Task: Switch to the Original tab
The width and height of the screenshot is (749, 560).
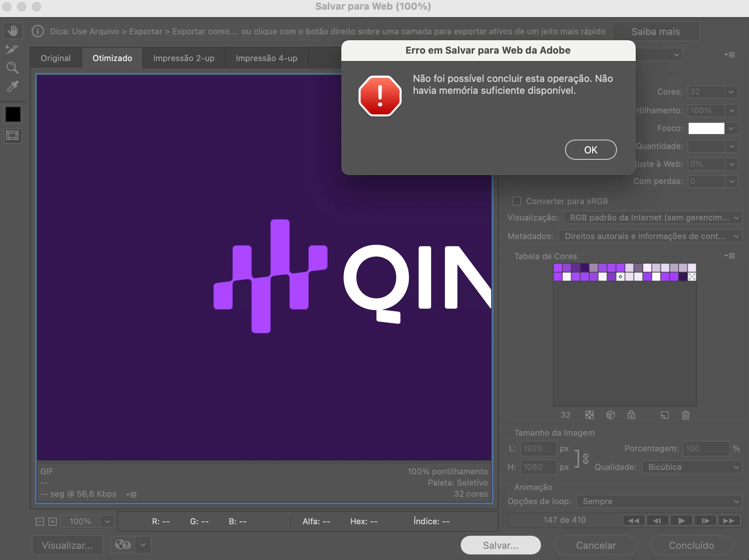Action: (x=56, y=58)
